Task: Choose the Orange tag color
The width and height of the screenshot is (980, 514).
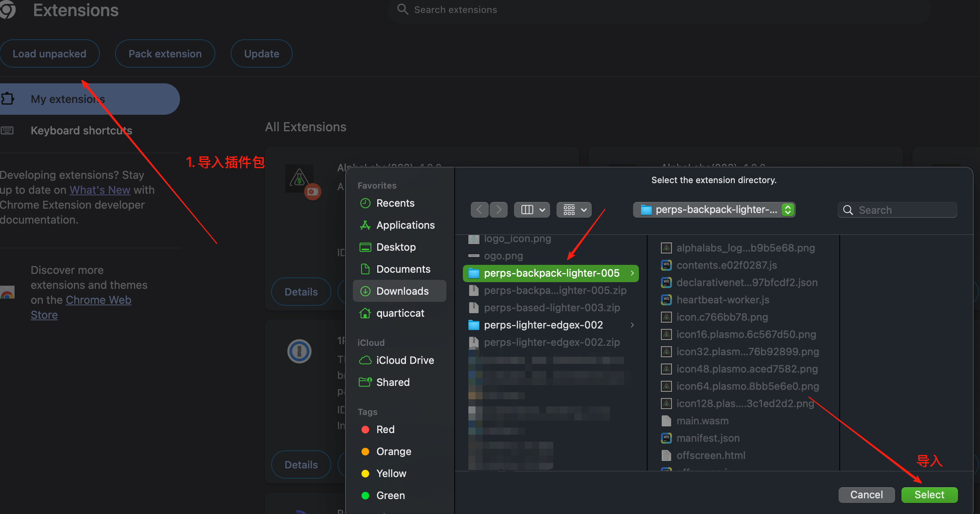Action: [393, 452]
